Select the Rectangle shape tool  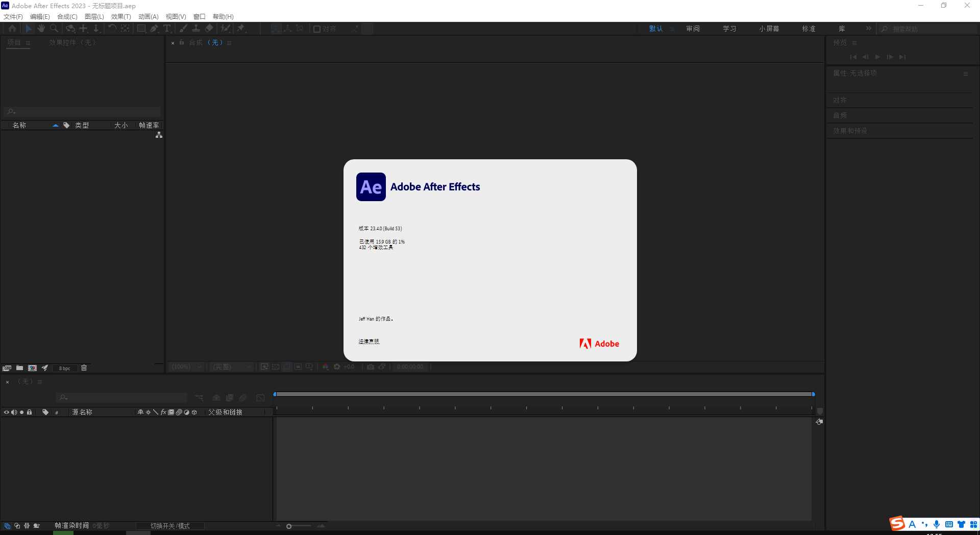click(141, 29)
